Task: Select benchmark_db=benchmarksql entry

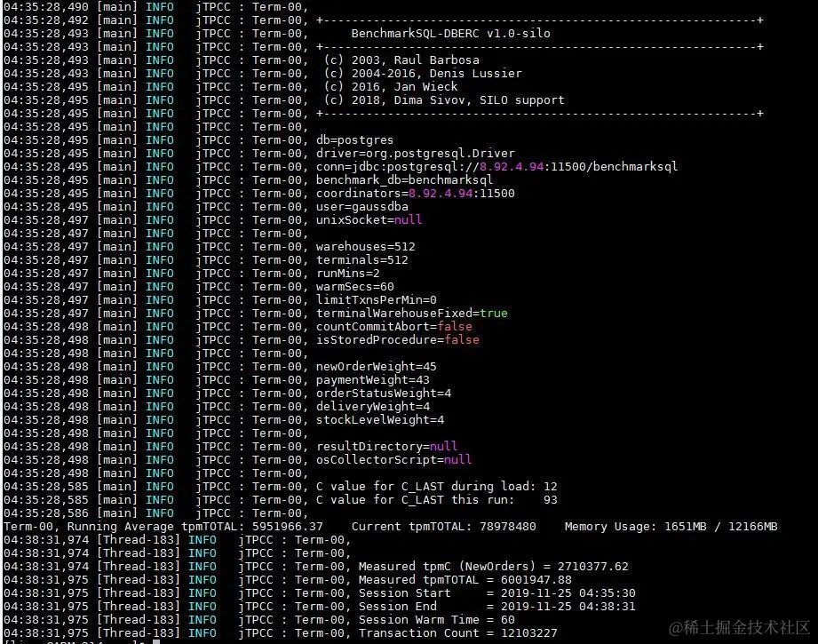Action: click(404, 180)
